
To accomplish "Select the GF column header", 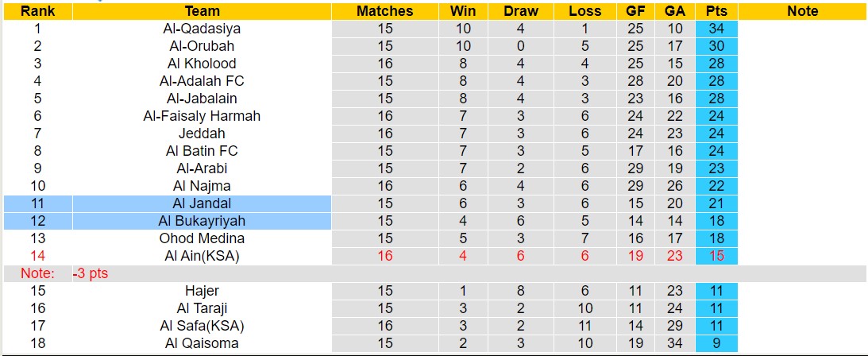I will tap(635, 11).
